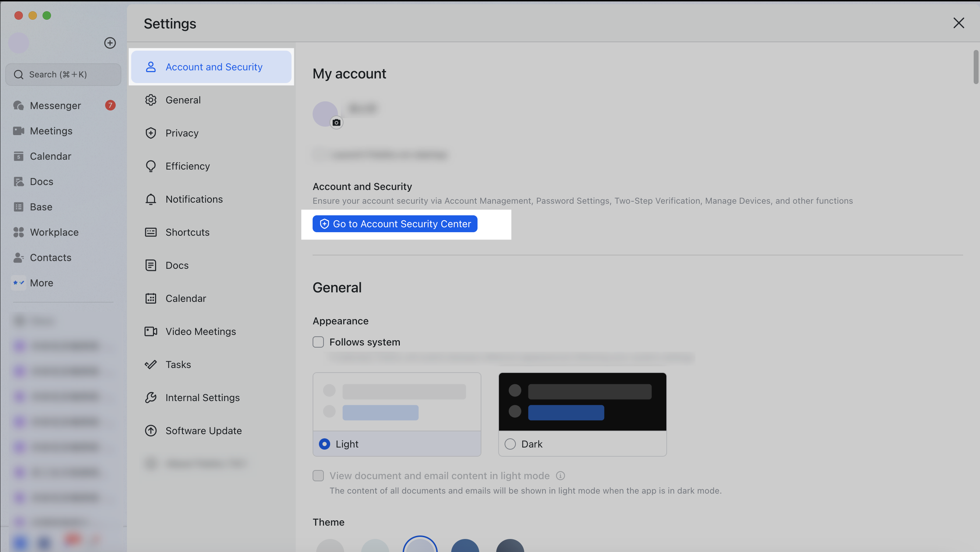Open the Video Meetings settings tab
The height and width of the screenshot is (552, 980).
tap(200, 331)
